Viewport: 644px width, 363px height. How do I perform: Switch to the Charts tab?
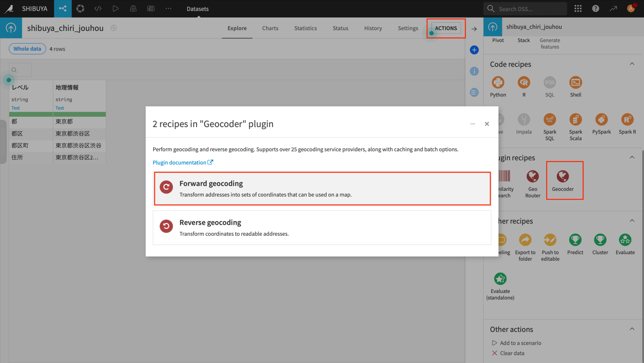tap(270, 28)
